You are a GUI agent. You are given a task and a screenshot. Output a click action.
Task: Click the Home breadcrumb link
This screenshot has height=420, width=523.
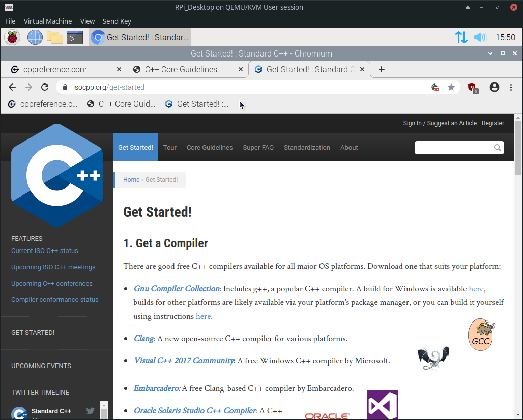[x=131, y=180]
